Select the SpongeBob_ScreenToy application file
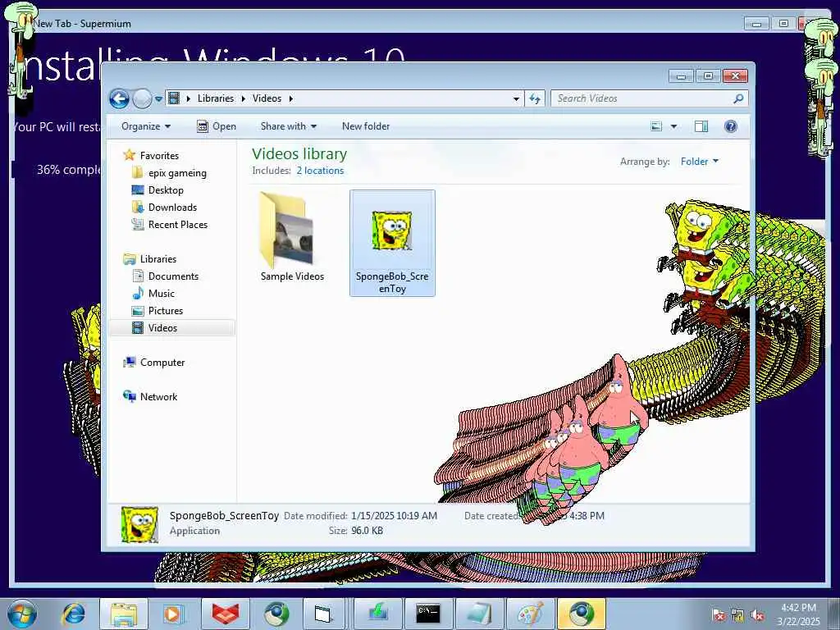840x630 pixels. click(x=392, y=243)
